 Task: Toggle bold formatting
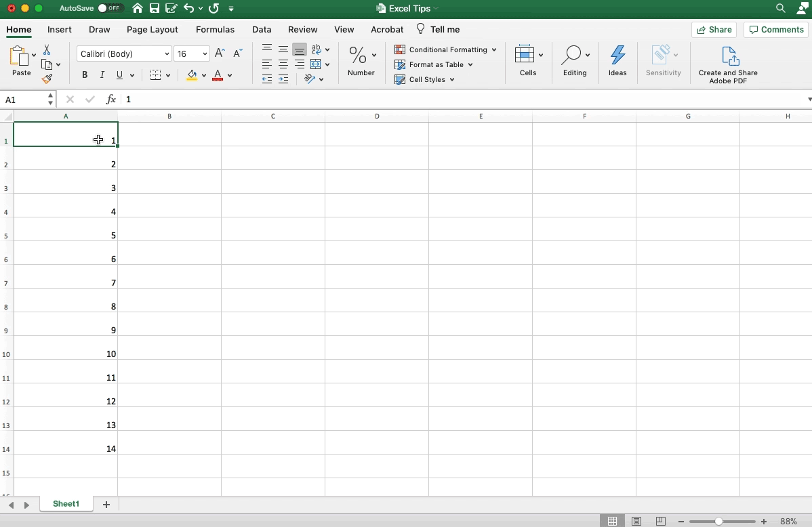tap(85, 75)
